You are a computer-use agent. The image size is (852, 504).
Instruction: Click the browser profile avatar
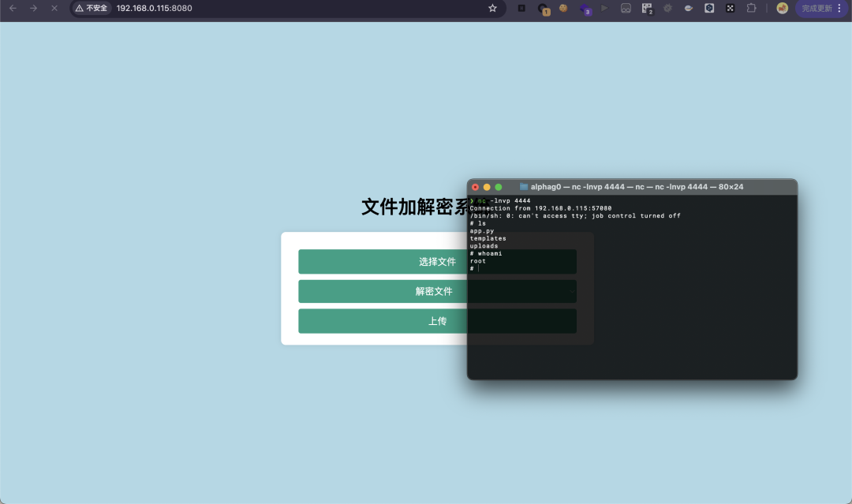(x=782, y=8)
